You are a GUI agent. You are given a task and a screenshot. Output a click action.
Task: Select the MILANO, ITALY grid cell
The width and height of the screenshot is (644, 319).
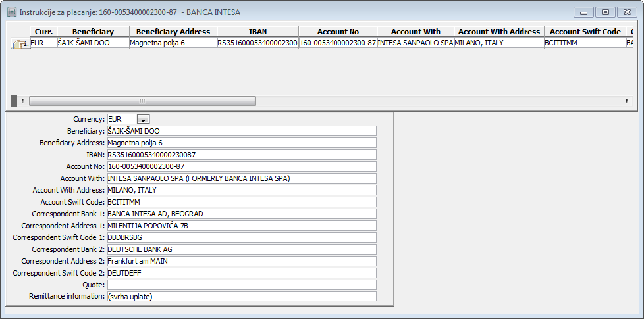point(498,43)
